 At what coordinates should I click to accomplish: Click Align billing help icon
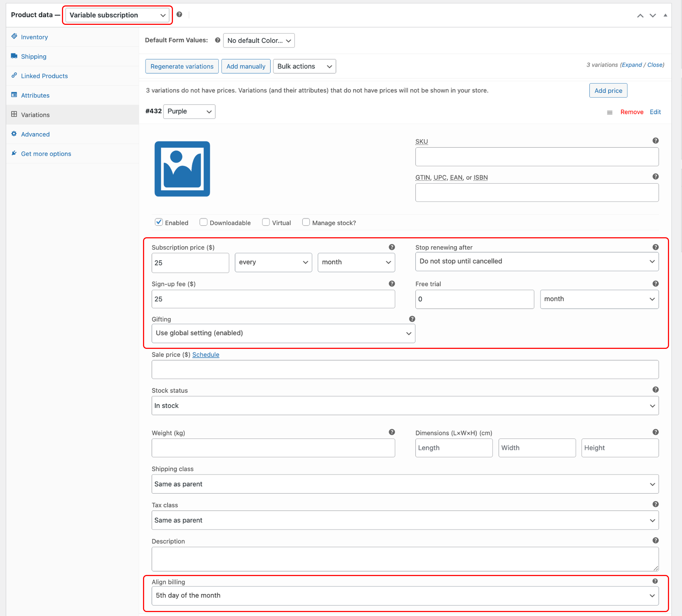655,581
